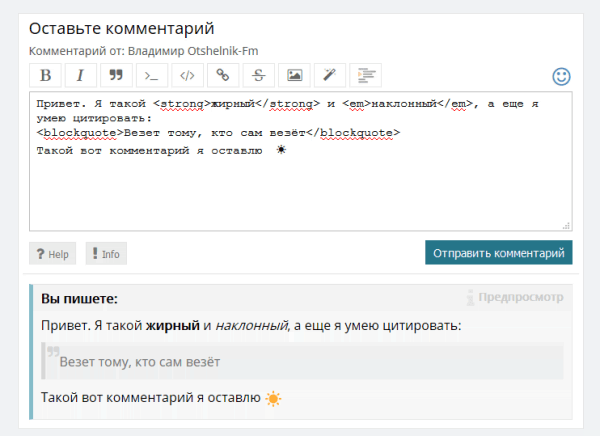
Task: Apply strikethrough formatting
Action: (x=258, y=75)
